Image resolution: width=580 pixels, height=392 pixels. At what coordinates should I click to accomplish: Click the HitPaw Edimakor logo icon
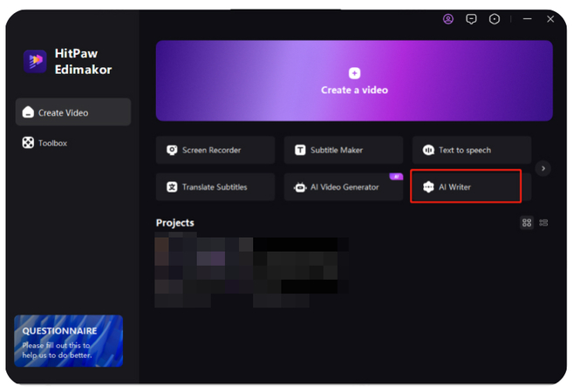[35, 61]
